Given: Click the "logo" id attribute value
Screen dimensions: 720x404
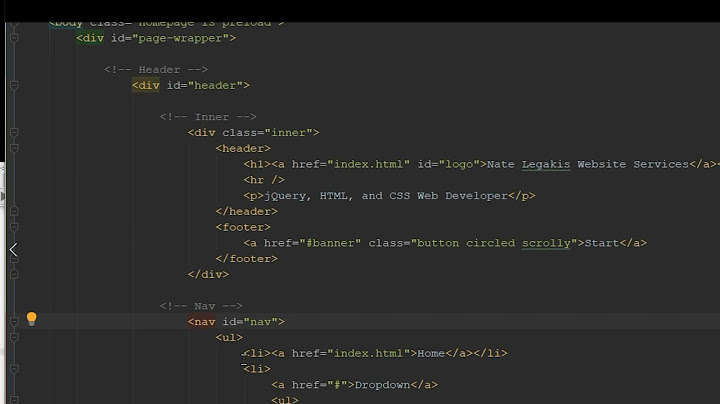Looking at the screenshot, I should tap(459, 164).
